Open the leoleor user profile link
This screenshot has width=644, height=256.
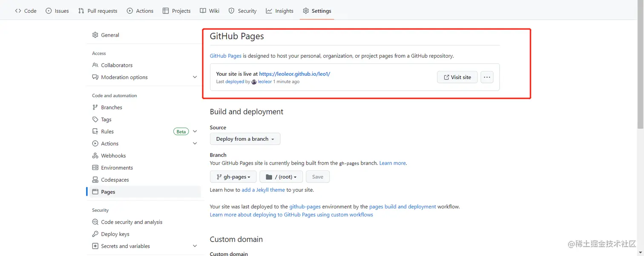[264, 82]
